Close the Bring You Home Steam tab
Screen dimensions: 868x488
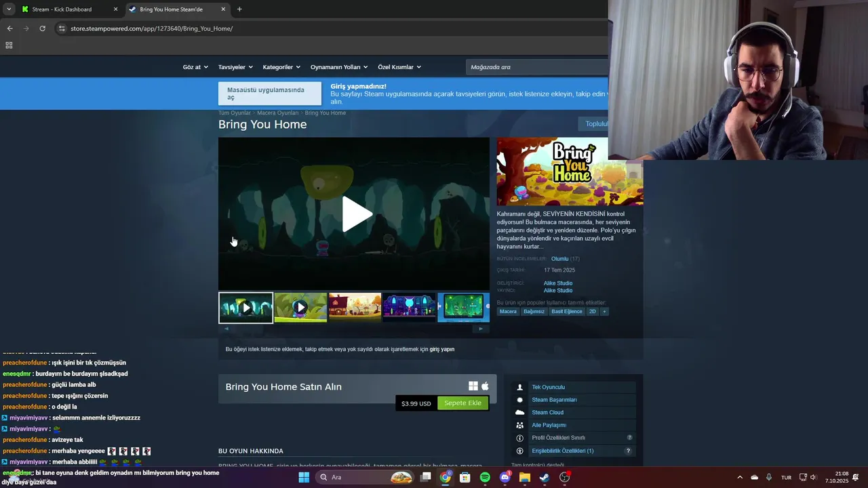click(223, 9)
